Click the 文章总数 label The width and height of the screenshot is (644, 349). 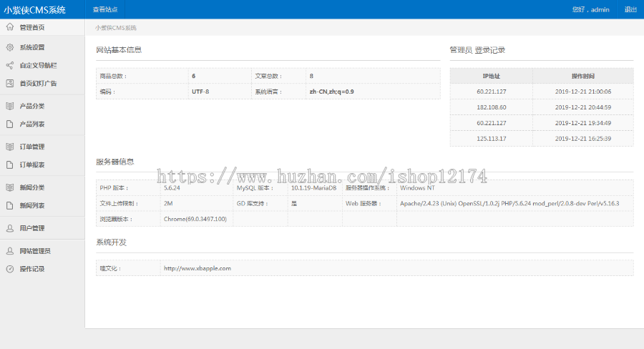(268, 76)
